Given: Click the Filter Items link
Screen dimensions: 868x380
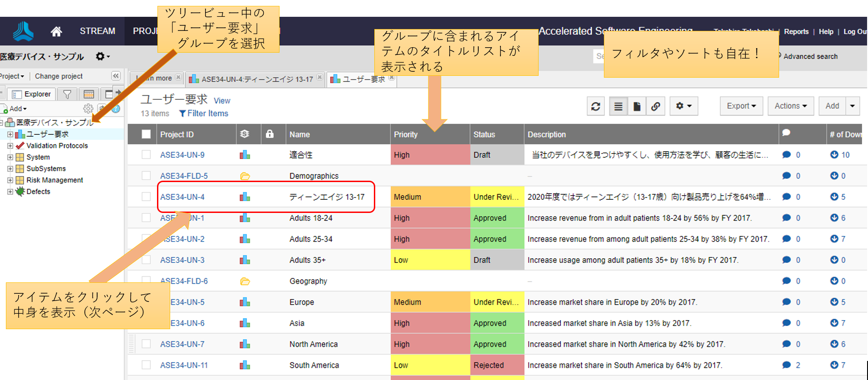Looking at the screenshot, I should pyautogui.click(x=204, y=114).
